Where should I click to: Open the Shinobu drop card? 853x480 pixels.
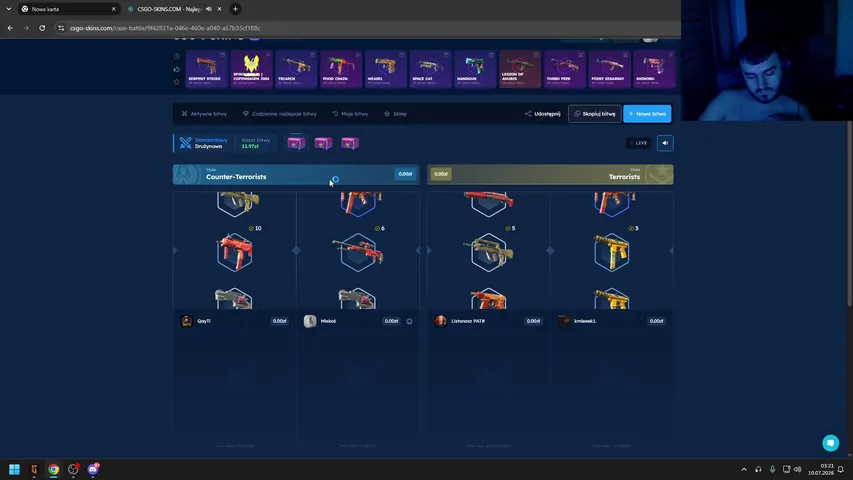click(x=654, y=69)
